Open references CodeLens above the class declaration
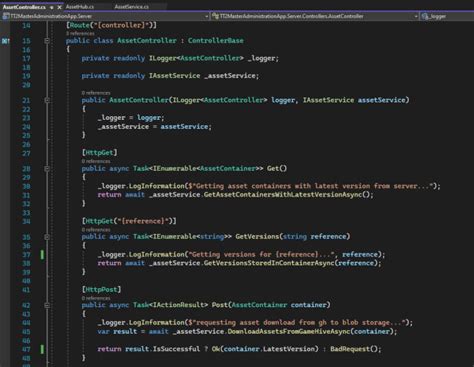Image resolution: width=474 pixels, height=367 pixels. pyautogui.click(x=80, y=33)
